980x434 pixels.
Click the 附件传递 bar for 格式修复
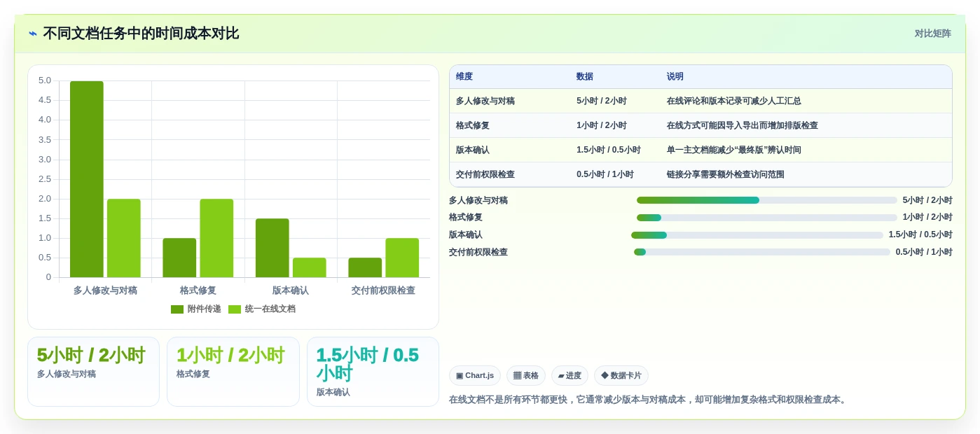pos(179,258)
